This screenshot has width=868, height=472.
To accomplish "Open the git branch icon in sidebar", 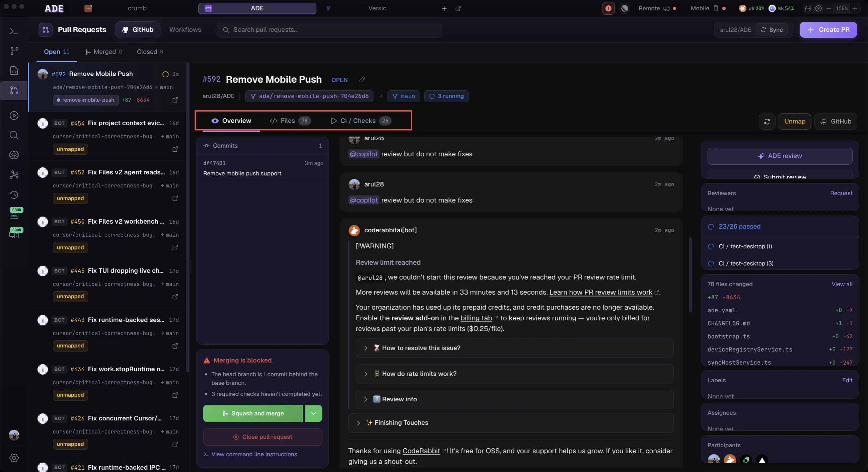I will coord(14,51).
